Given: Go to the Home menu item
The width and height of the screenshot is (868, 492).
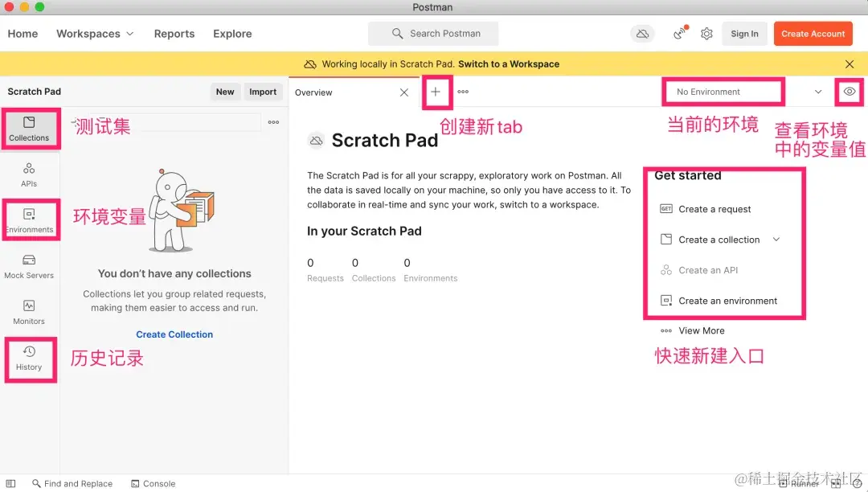Looking at the screenshot, I should click(x=23, y=34).
